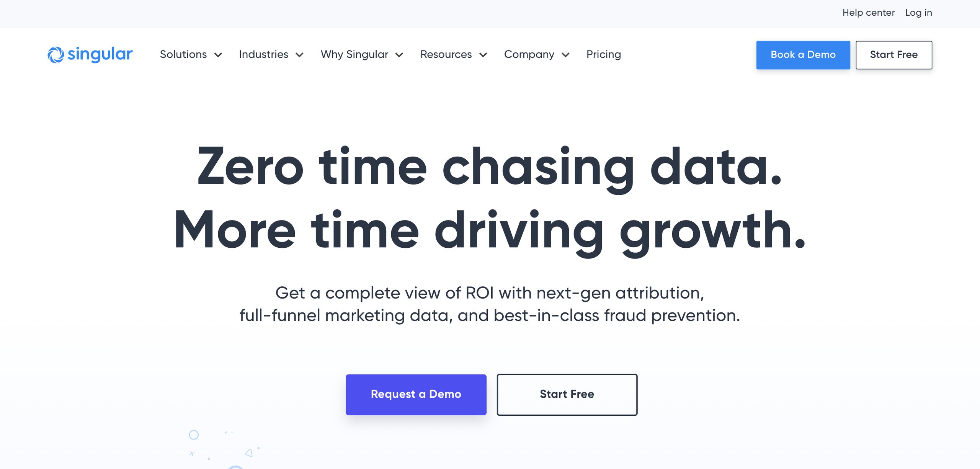Expand the Industries navigation menu

271,54
